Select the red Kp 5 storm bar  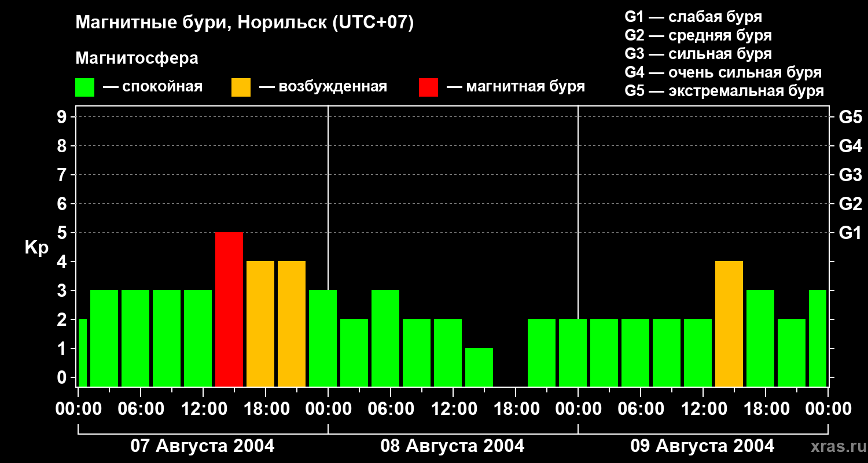click(229, 309)
